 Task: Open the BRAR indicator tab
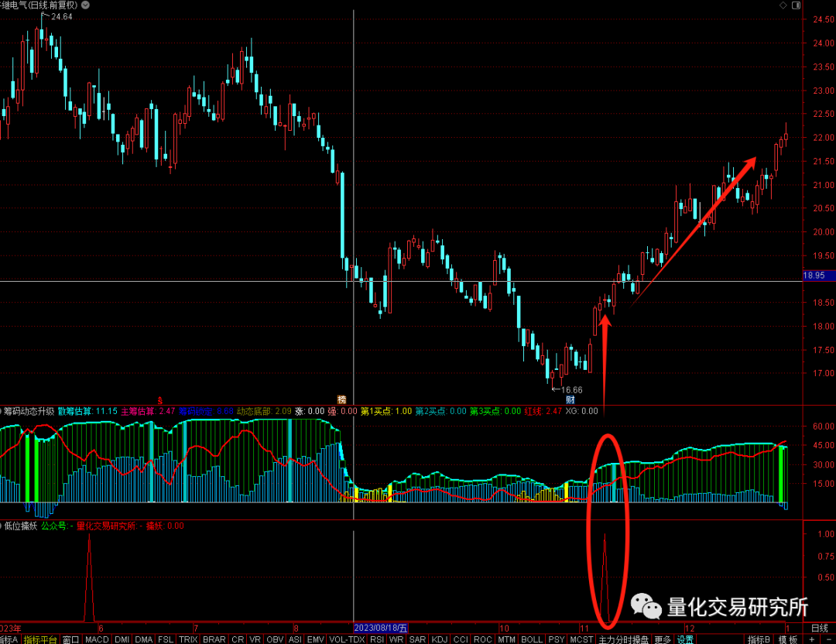(x=214, y=639)
